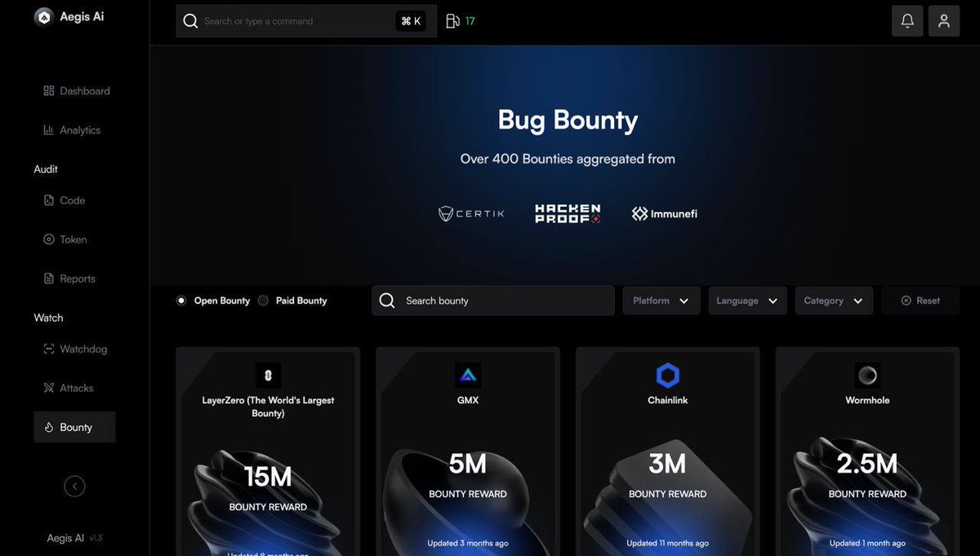The height and width of the screenshot is (556, 980).
Task: Click the Attacks crossed-swords icon
Action: (49, 388)
